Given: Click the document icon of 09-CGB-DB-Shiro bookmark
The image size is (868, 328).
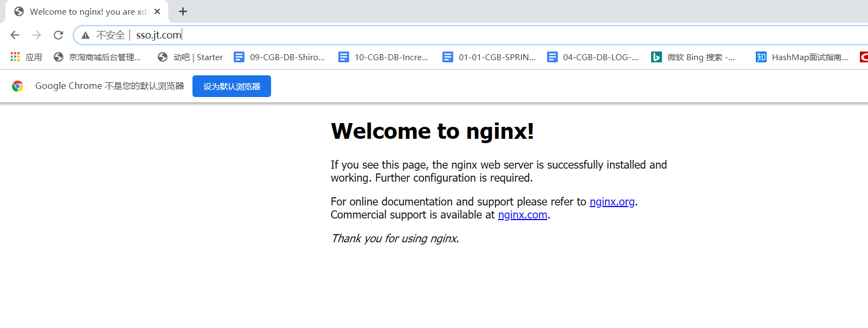Looking at the screenshot, I should tap(239, 57).
